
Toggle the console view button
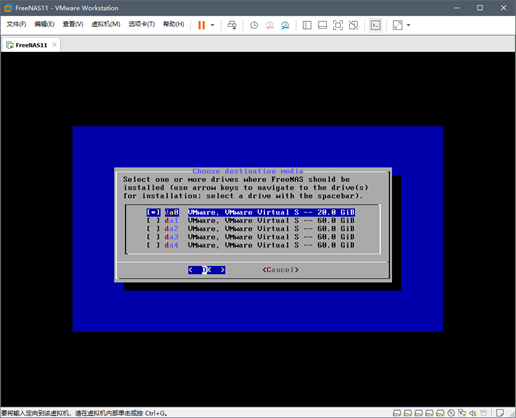[376, 25]
